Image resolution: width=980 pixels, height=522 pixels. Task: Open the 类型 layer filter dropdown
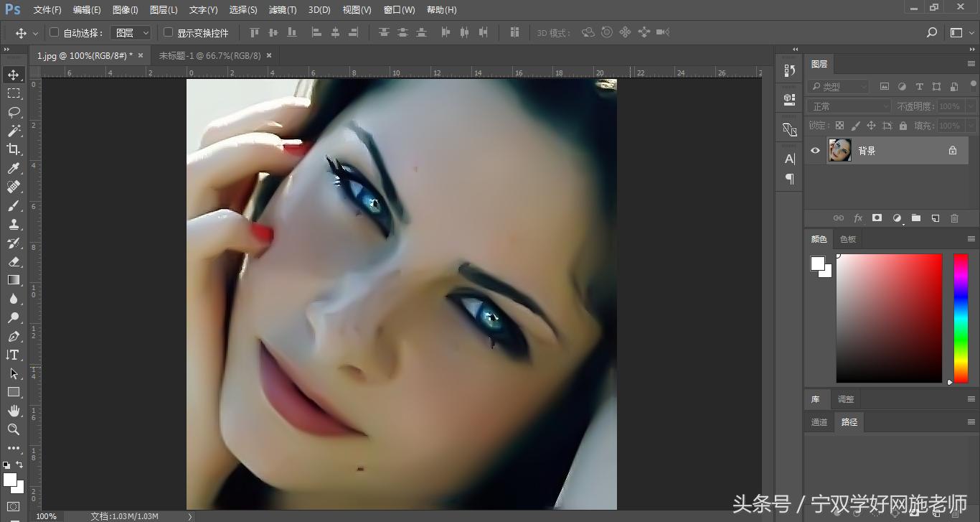(x=837, y=85)
